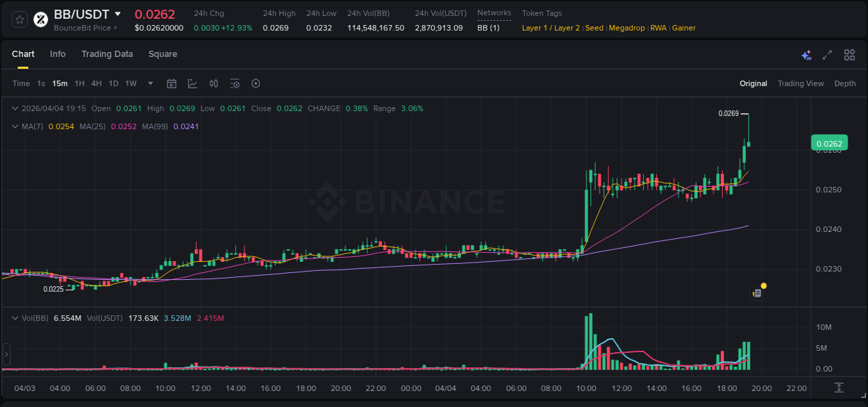Expand chart to fullscreen view
This screenshot has width=868, height=407.
(x=826, y=54)
